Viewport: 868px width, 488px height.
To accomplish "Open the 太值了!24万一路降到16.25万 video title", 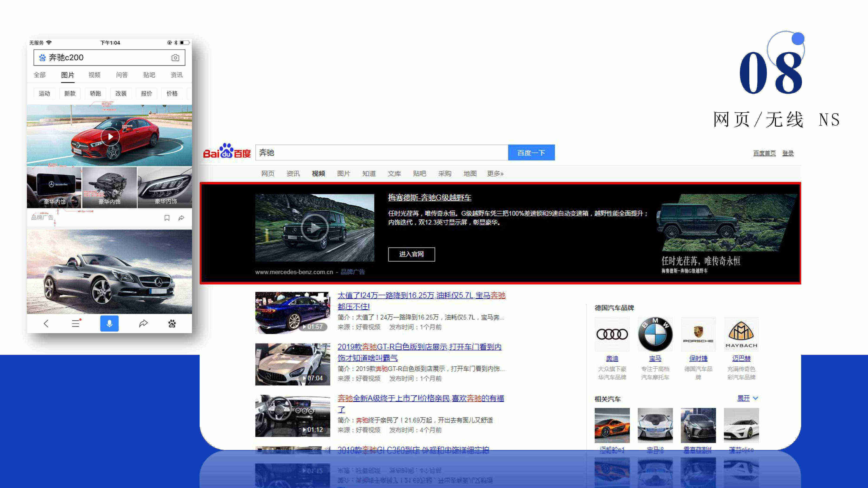I will point(422,301).
